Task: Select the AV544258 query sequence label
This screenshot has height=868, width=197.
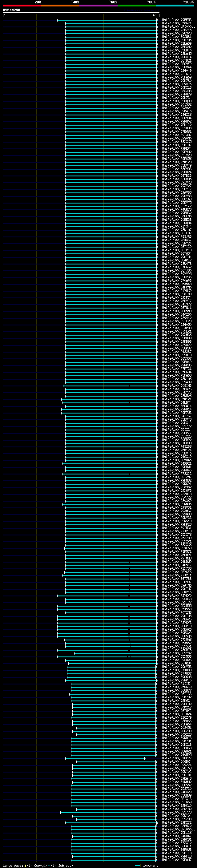Action: (11, 10)
